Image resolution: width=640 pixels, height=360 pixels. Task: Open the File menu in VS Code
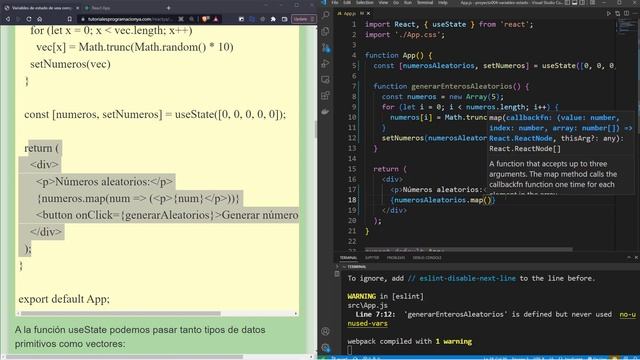[x=335, y=2]
